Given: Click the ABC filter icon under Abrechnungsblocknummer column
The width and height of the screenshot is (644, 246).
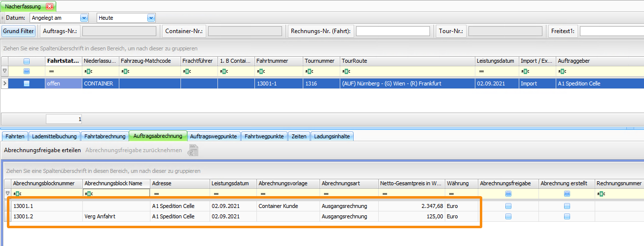Looking at the screenshot, I should (17, 194).
